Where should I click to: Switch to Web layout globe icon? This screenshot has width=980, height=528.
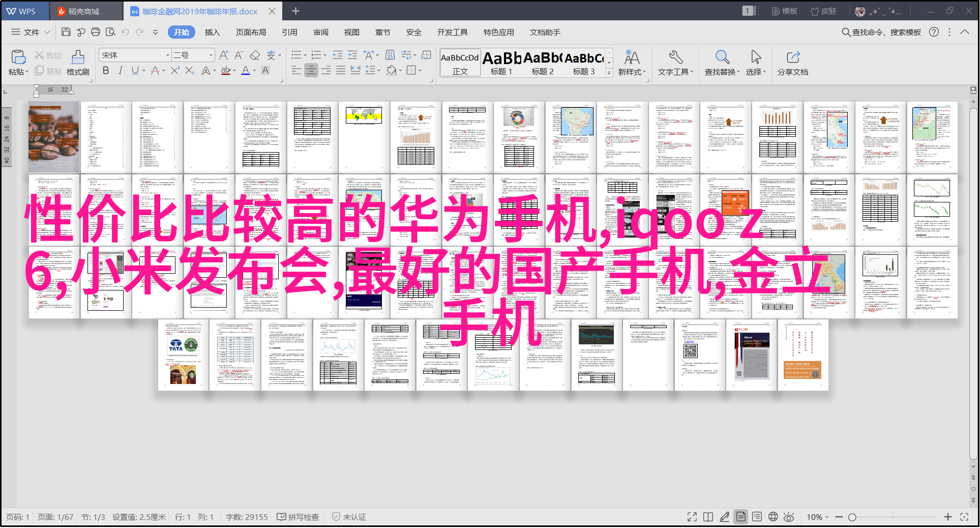click(773, 517)
